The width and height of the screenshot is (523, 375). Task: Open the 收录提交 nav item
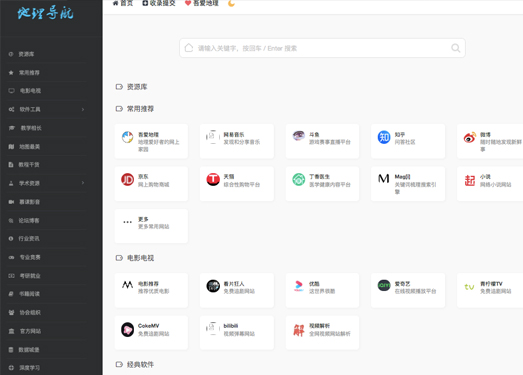pyautogui.click(x=159, y=3)
